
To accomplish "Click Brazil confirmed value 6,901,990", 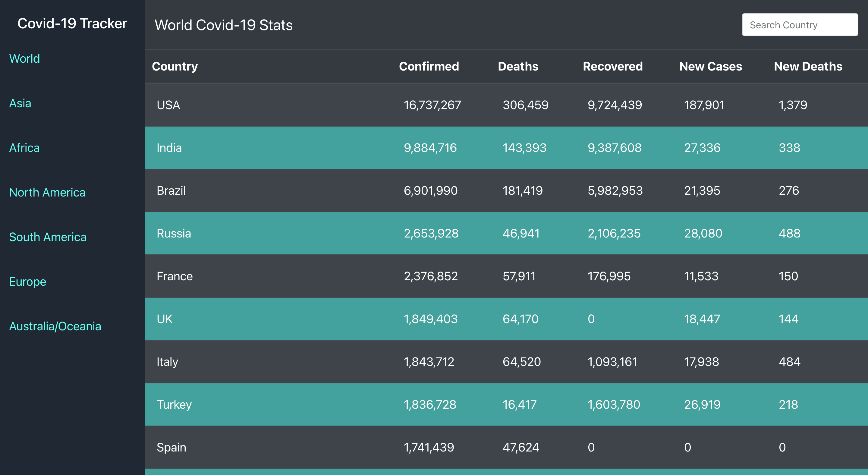I will click(431, 191).
